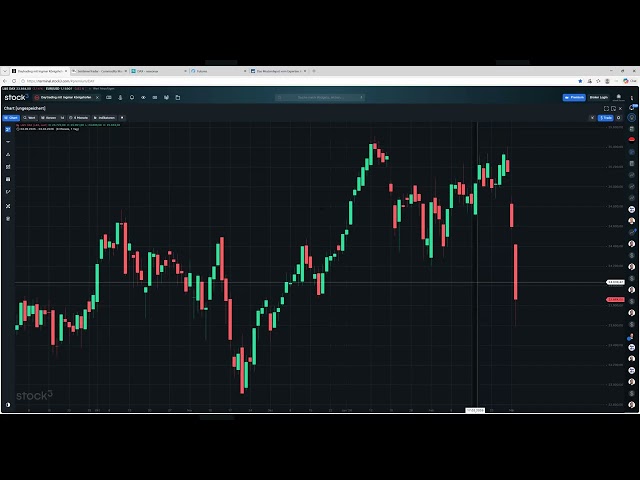
Task: Toggle the contrast theme icon at bottom left
Action: click(x=8, y=405)
